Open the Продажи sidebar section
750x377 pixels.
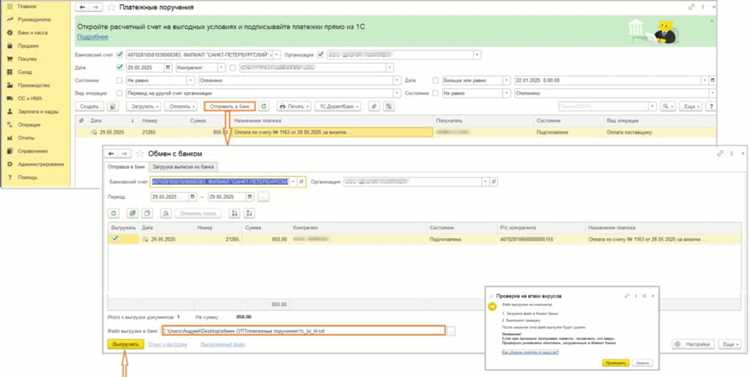(x=23, y=46)
